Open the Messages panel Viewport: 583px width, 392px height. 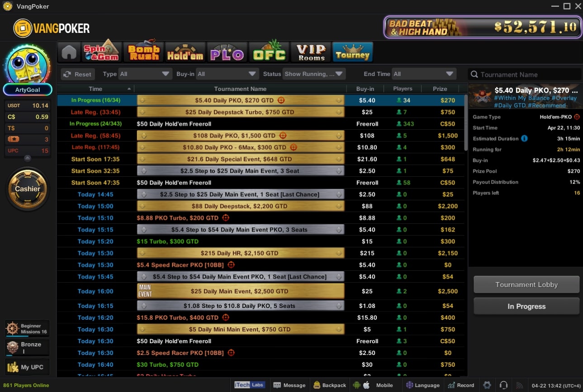tap(289, 385)
